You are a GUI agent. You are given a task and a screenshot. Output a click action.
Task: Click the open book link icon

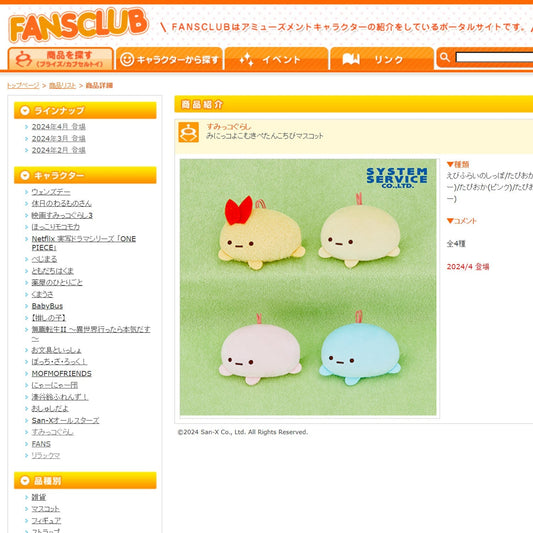[x=351, y=59]
